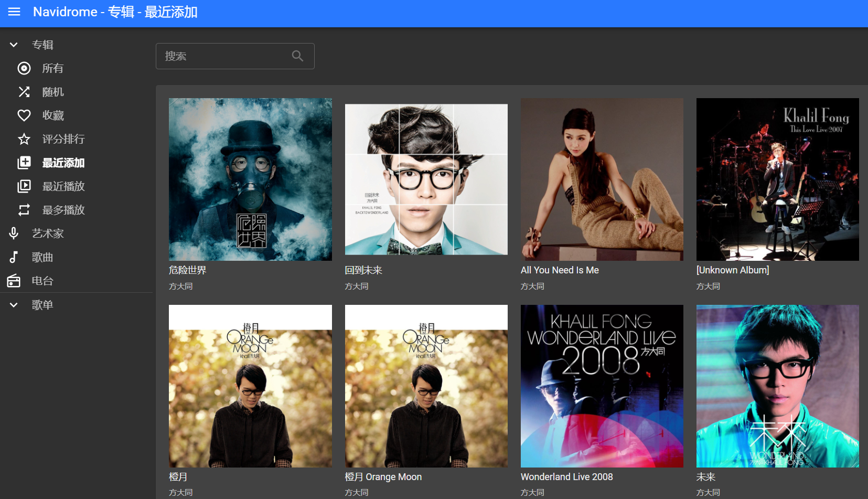Open the All You Need Is Me cover
Screen dimensions: 868x499
coord(602,179)
